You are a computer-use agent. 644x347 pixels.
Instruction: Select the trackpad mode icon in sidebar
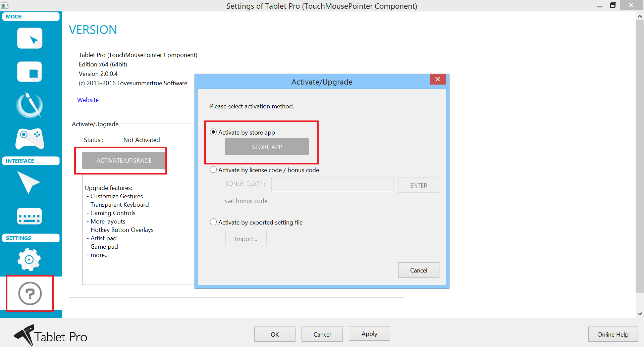(x=30, y=72)
